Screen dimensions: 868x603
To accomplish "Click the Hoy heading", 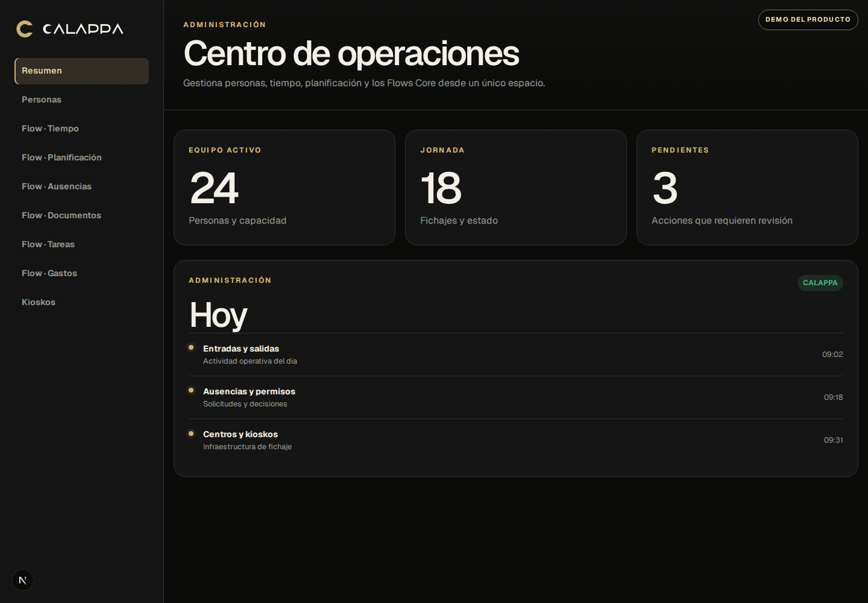I will tap(218, 315).
